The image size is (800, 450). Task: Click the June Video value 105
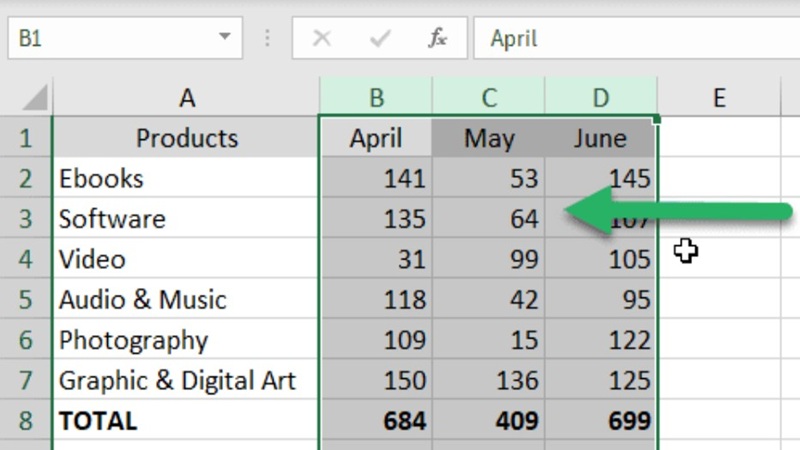601,259
